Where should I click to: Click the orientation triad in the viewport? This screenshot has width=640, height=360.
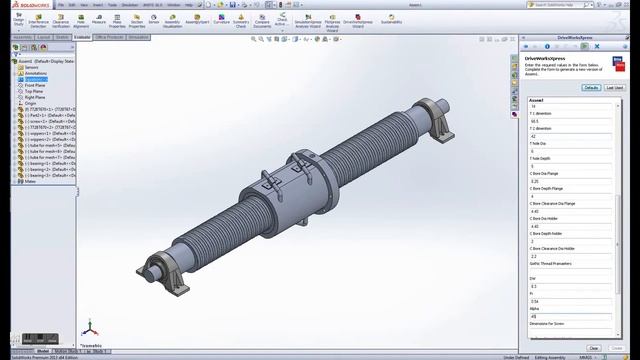click(x=89, y=328)
